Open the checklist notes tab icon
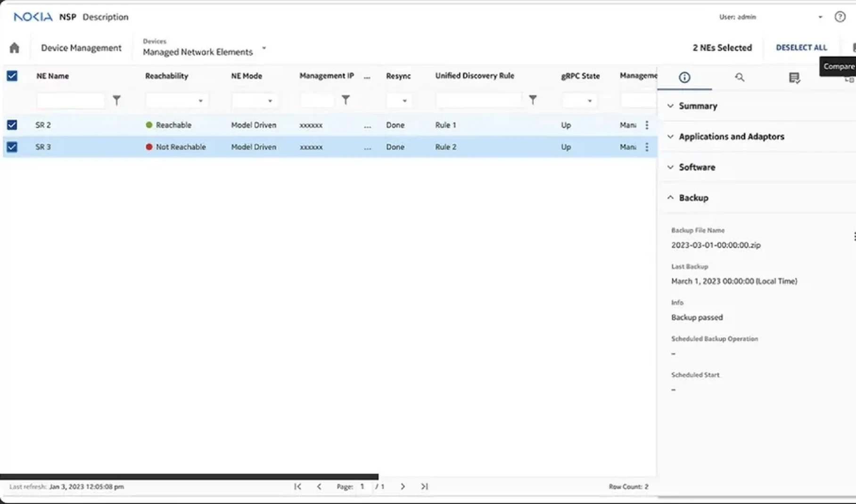Image resolution: width=856 pixels, height=504 pixels. 794,78
